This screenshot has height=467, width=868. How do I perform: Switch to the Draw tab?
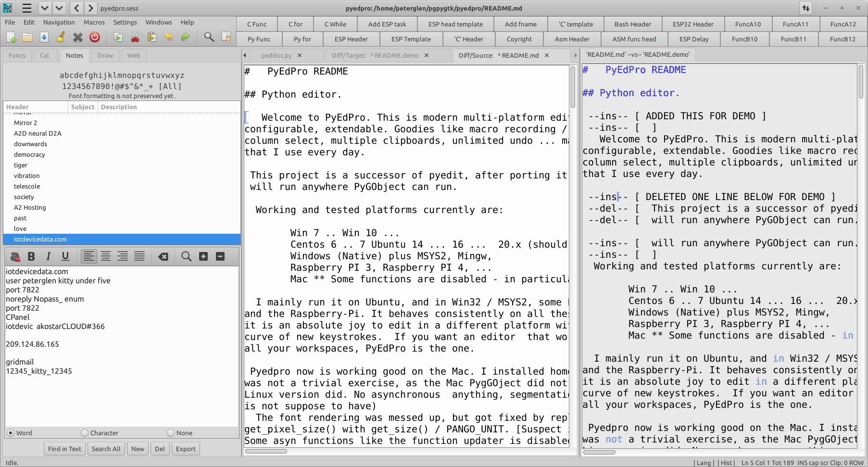tap(105, 55)
